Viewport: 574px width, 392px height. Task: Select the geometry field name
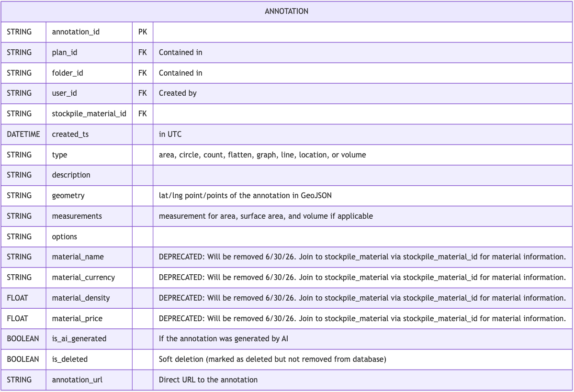[x=68, y=195]
